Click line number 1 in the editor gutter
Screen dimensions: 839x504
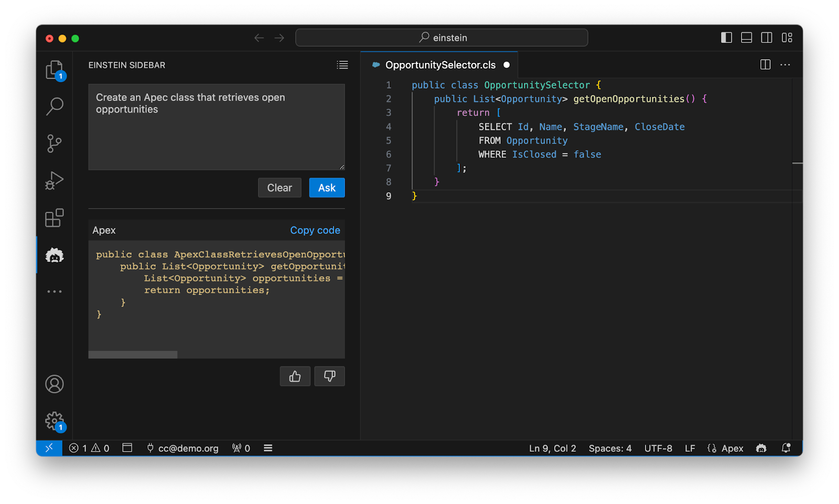[389, 85]
